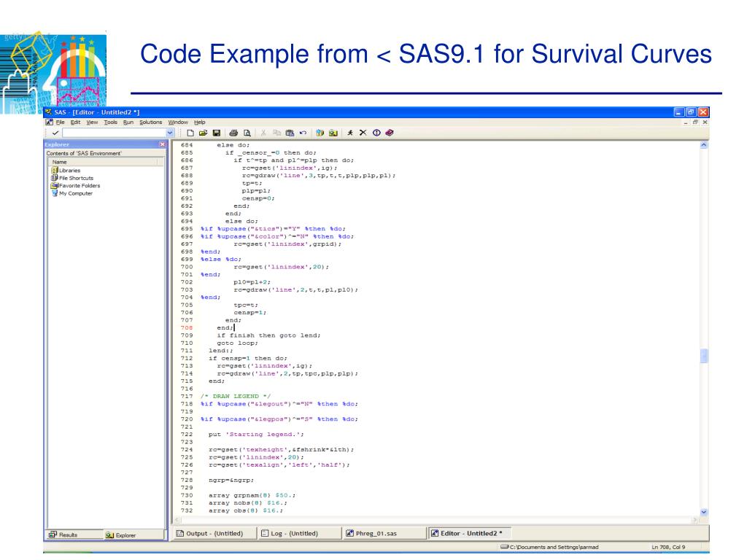The width and height of the screenshot is (747, 560).
Task: Click the current folder path in status bar
Action: (x=550, y=547)
